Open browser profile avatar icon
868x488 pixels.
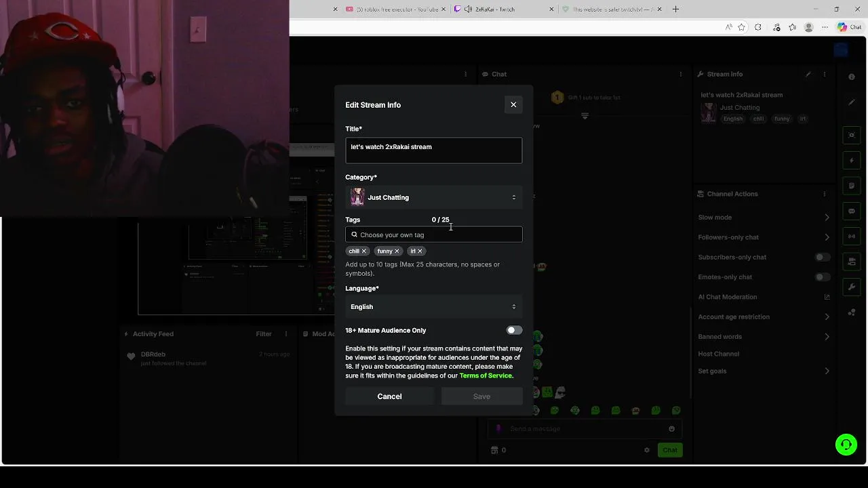[x=808, y=27]
